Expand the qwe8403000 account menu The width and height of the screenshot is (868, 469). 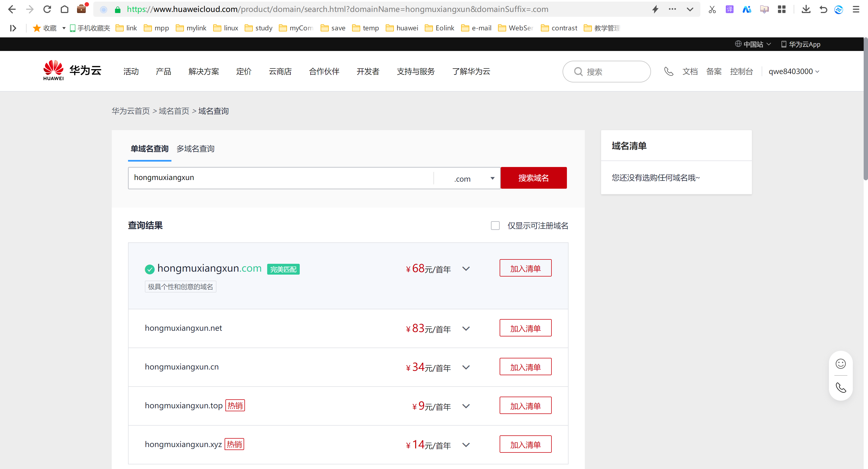[x=793, y=71]
